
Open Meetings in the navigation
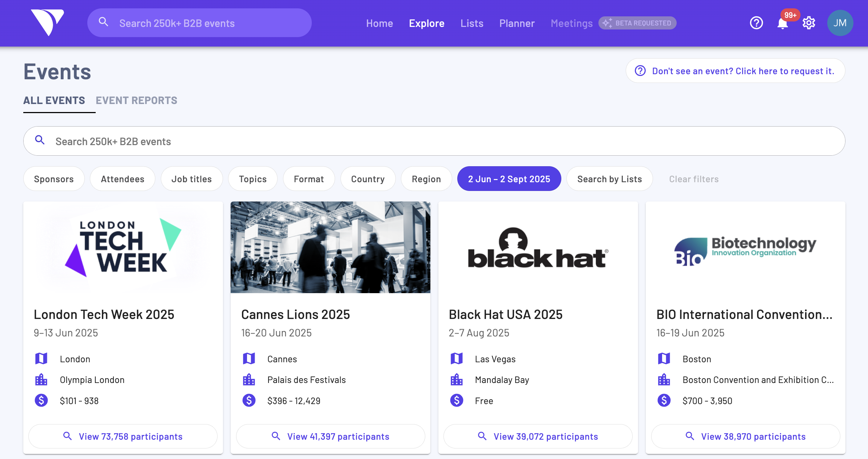coord(572,23)
